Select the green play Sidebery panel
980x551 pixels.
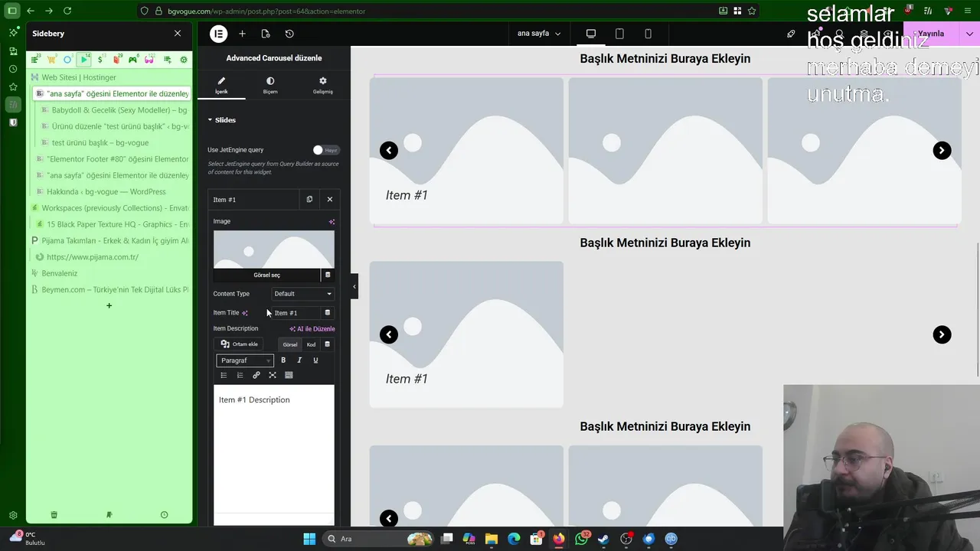pyautogui.click(x=84, y=60)
